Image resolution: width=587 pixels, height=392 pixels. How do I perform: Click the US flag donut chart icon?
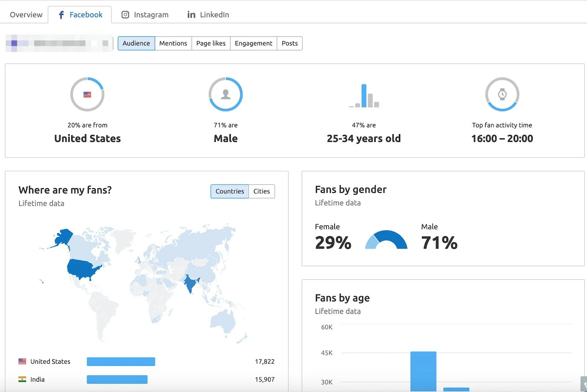(x=87, y=94)
